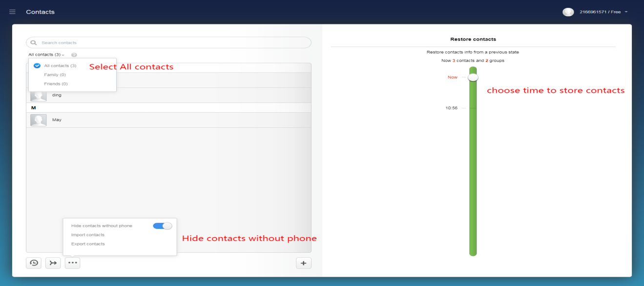This screenshot has height=286, width=644.
Task: Select Export contacts from the popup
Action: [x=88, y=244]
